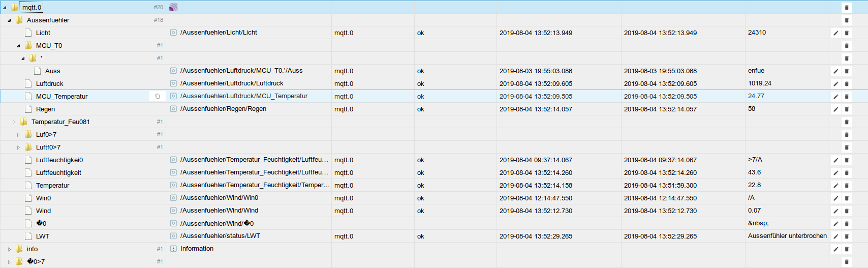Select the Regen tree item
Screen dimensions: 868x268
coord(45,109)
